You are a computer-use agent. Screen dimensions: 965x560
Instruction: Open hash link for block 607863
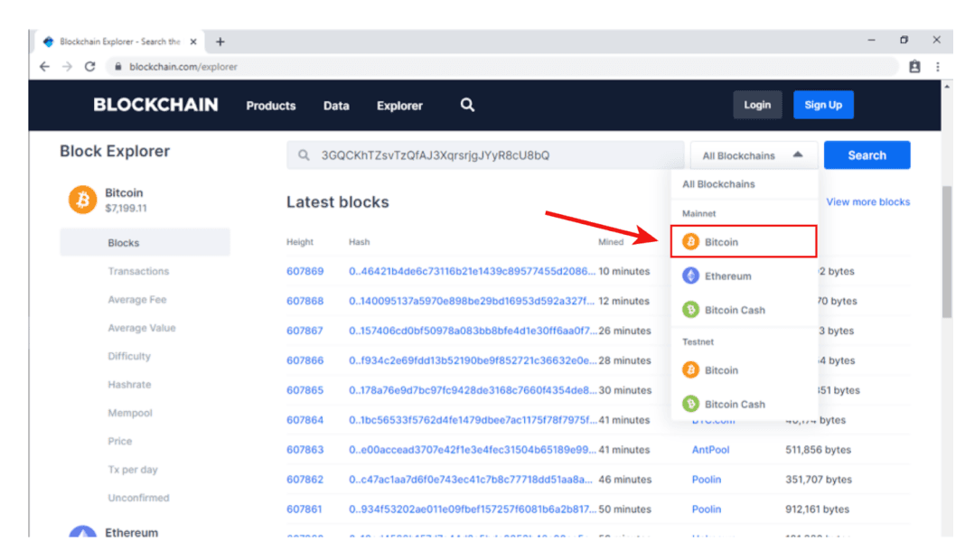pyautogui.click(x=473, y=450)
